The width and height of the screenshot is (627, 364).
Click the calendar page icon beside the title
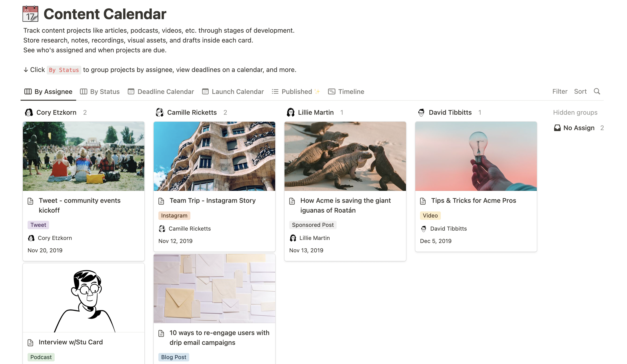(30, 14)
